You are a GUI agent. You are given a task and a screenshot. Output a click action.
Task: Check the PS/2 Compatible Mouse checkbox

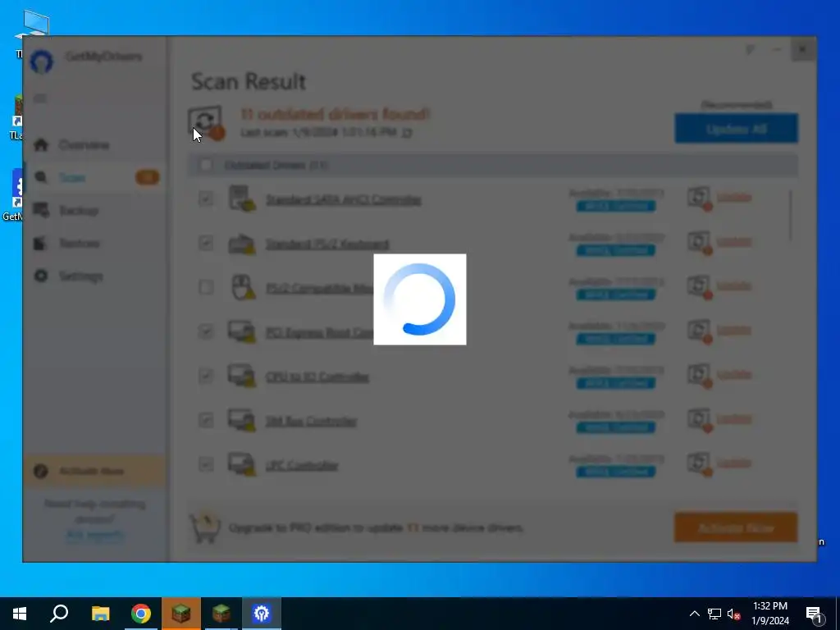(x=206, y=287)
